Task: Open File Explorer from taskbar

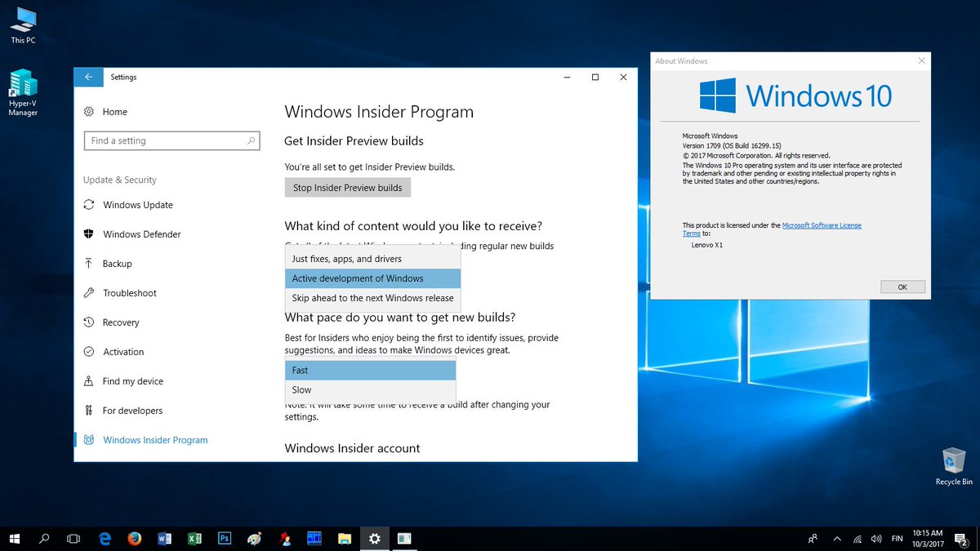Action: (345, 539)
